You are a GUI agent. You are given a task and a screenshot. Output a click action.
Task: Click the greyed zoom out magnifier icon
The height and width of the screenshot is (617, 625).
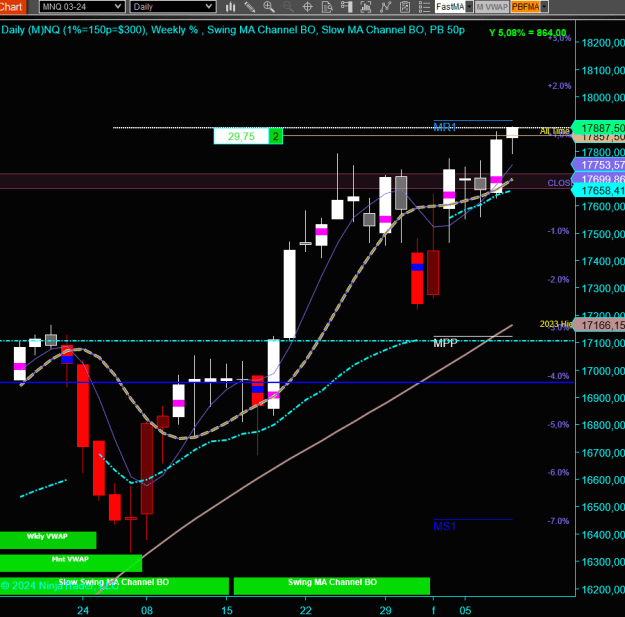(x=288, y=7)
